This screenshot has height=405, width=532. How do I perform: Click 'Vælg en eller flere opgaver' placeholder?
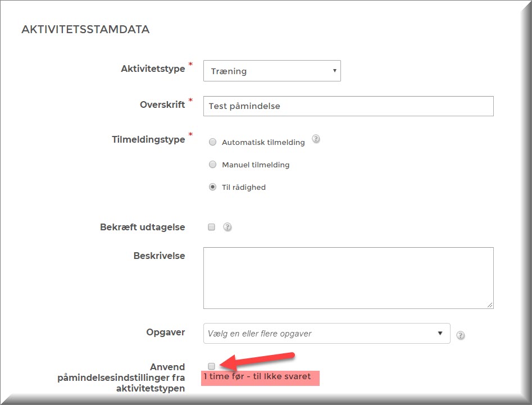point(260,334)
